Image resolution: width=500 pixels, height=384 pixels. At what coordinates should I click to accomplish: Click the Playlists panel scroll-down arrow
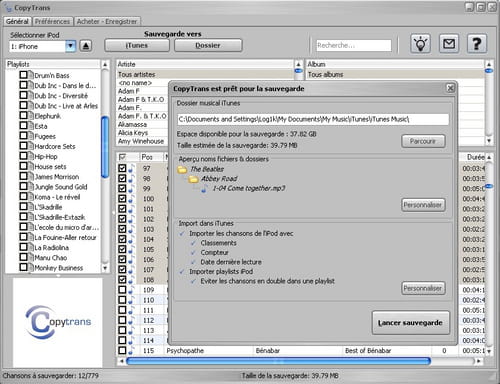105,268
